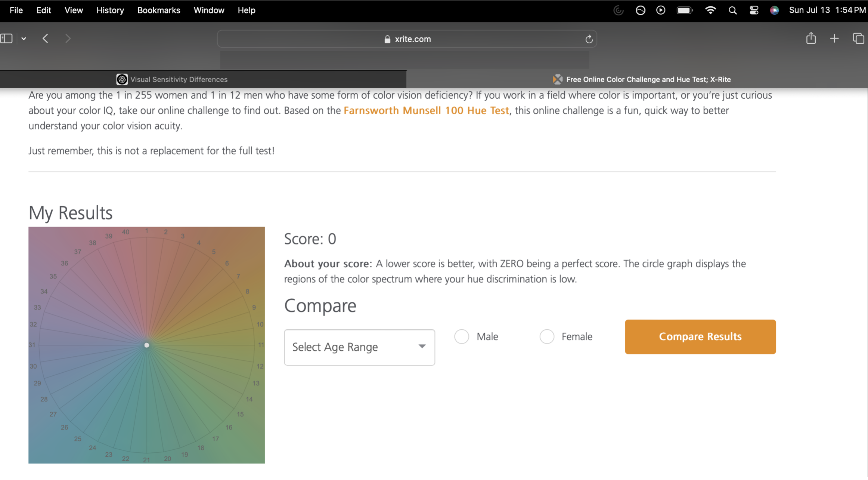Click the Siri icon in menu bar

tap(774, 10)
